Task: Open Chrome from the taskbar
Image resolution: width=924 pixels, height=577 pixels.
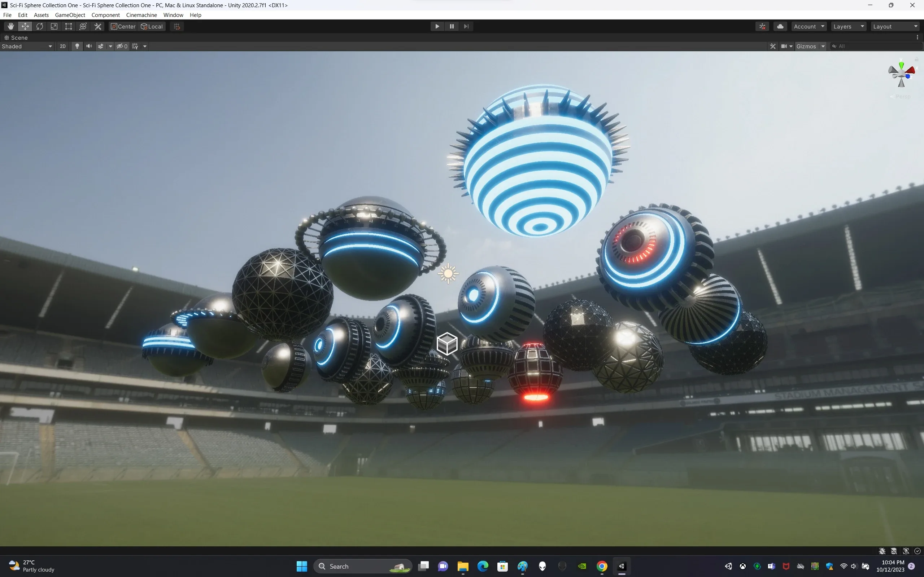Action: pyautogui.click(x=602, y=566)
